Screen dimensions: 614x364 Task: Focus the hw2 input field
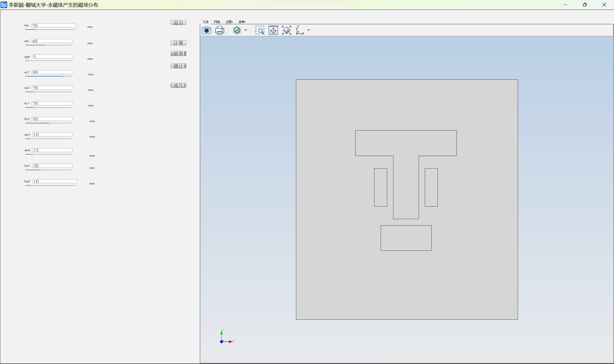coord(55,181)
